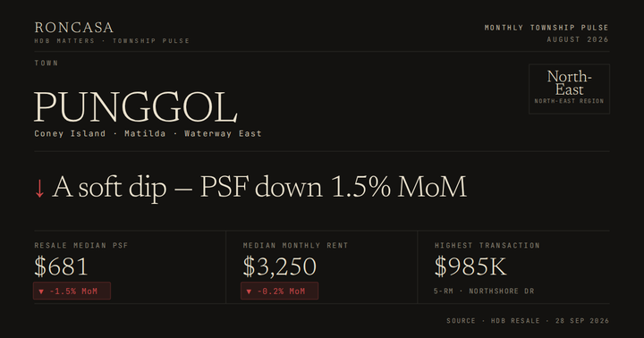Click the down triangle in -0.2% MoM badge
Viewport: 644px width, 338px height.
coord(249,292)
